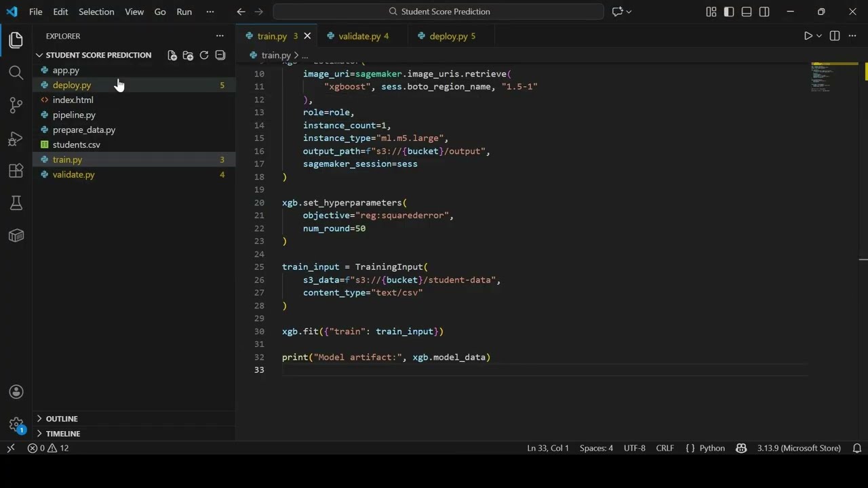This screenshot has height=488, width=868.
Task: Open the Manage gear settings icon
Action: [16, 425]
